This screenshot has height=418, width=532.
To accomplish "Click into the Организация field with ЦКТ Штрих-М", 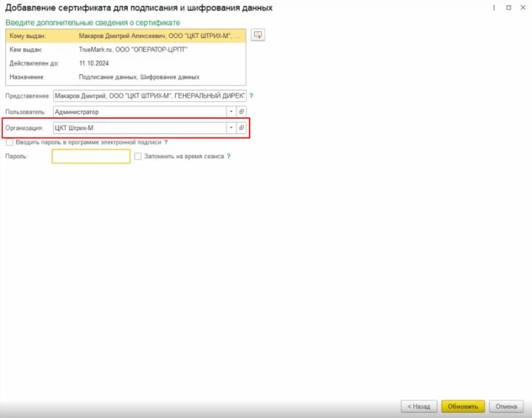I will click(x=140, y=128).
